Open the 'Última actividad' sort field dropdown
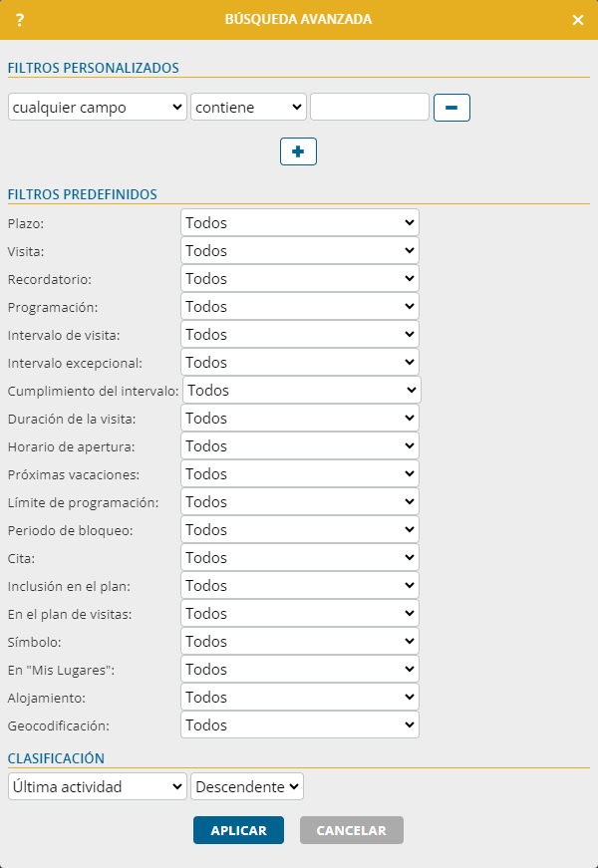Screen dimensions: 598x868 tap(98, 786)
